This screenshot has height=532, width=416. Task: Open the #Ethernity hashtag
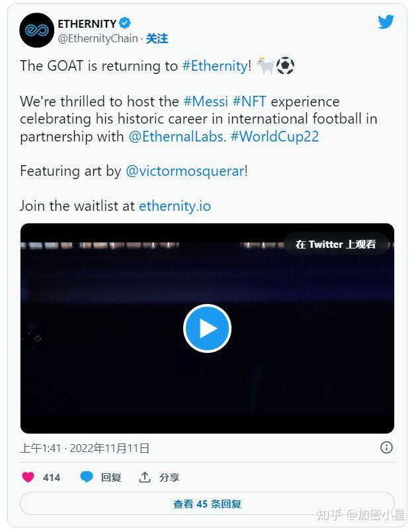215,66
